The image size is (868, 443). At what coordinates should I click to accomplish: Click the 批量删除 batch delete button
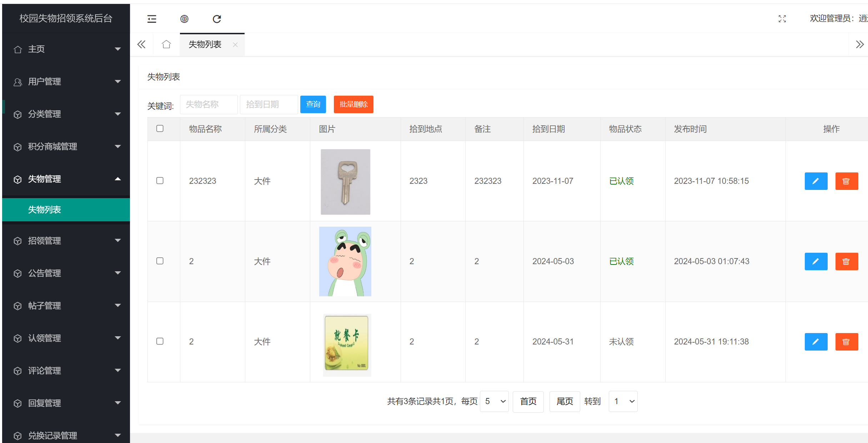[353, 104]
